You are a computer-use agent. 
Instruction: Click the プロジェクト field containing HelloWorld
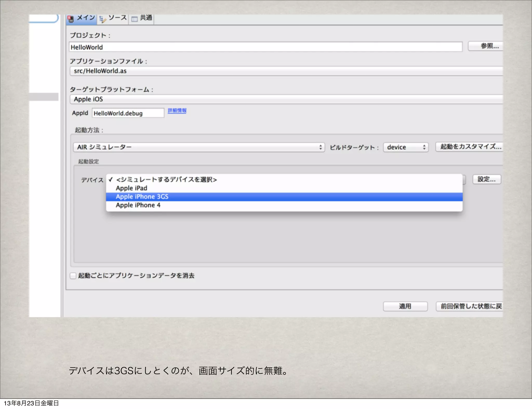(266, 47)
